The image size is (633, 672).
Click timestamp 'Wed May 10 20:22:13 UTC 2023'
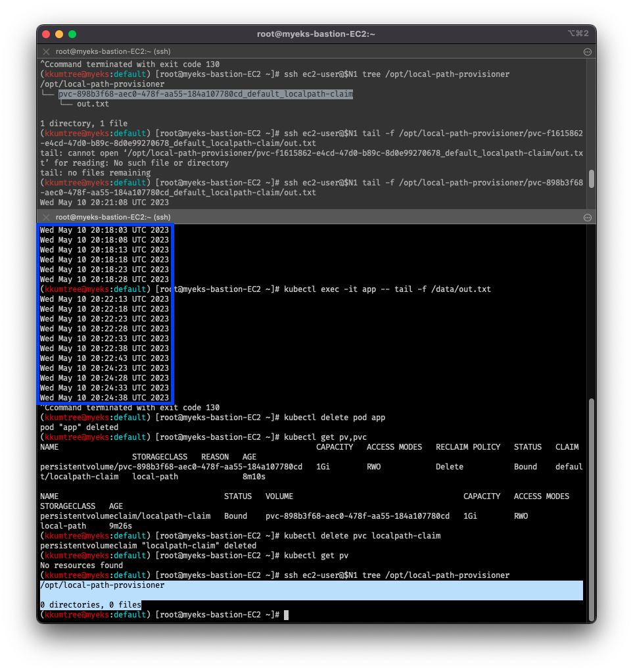click(105, 299)
